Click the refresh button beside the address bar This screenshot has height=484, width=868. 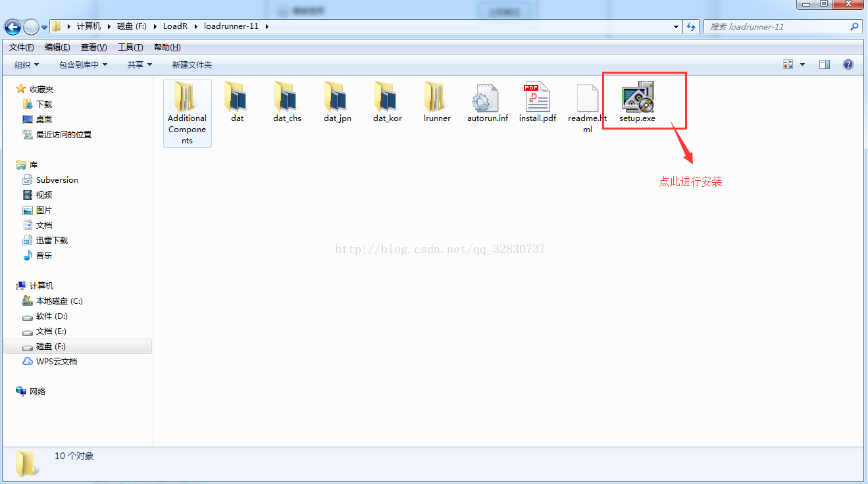(x=691, y=27)
